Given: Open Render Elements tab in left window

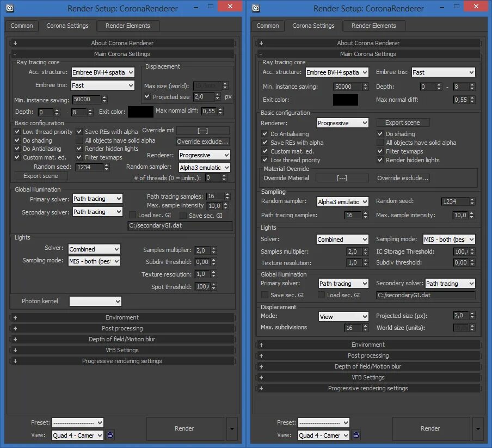Looking at the screenshot, I should [128, 26].
